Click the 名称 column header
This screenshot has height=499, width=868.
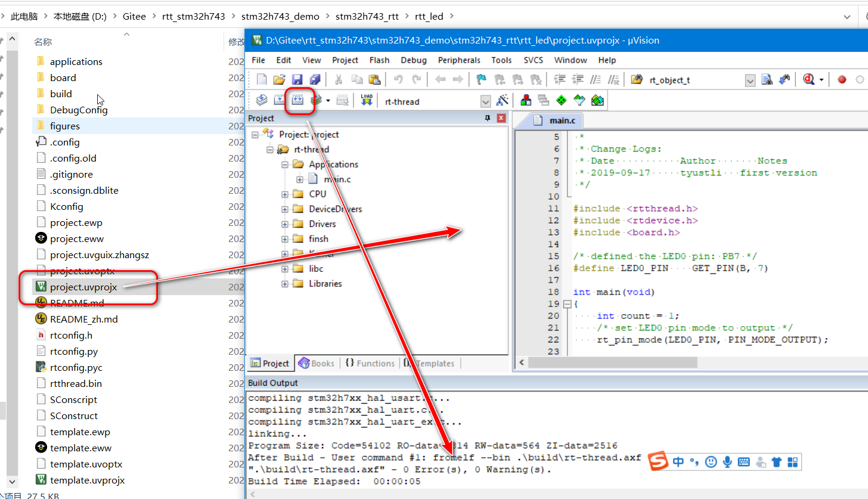click(x=43, y=42)
